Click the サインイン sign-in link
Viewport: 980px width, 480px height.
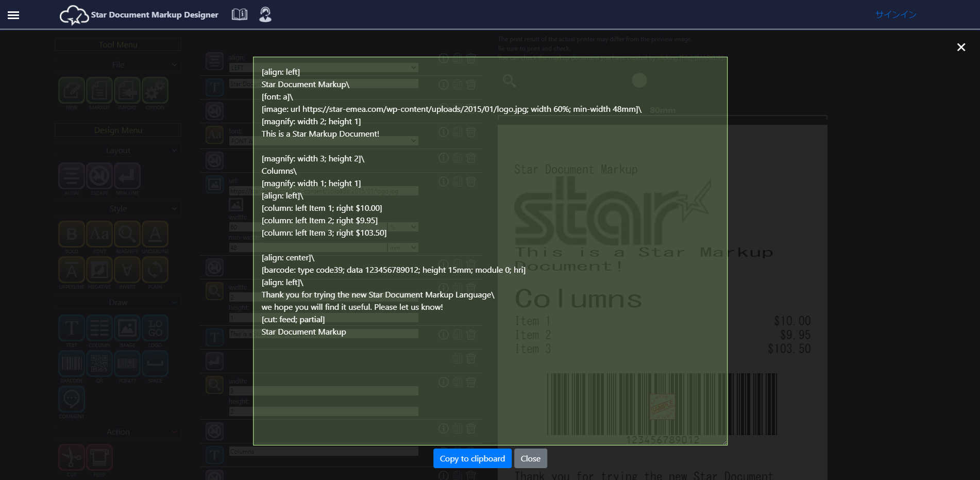tap(895, 14)
